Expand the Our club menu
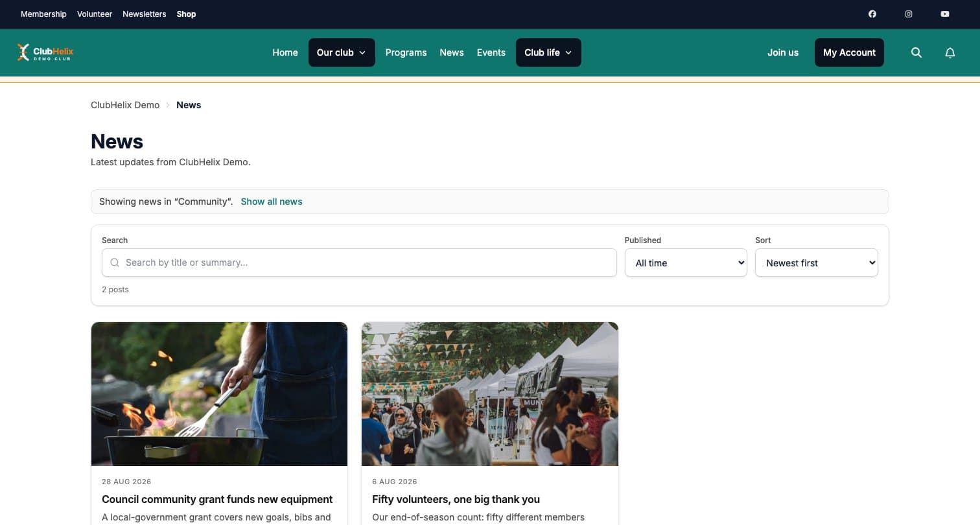This screenshot has height=525, width=980. (x=342, y=52)
